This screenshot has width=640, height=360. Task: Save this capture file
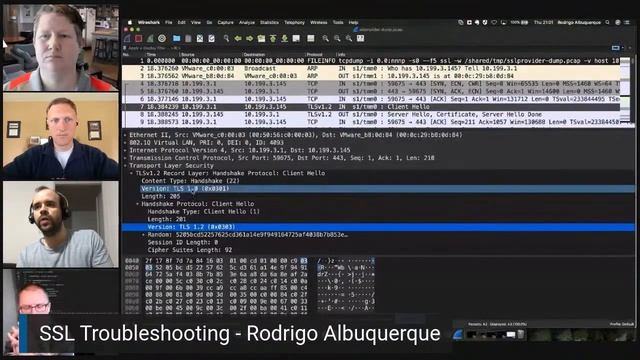(188, 38)
